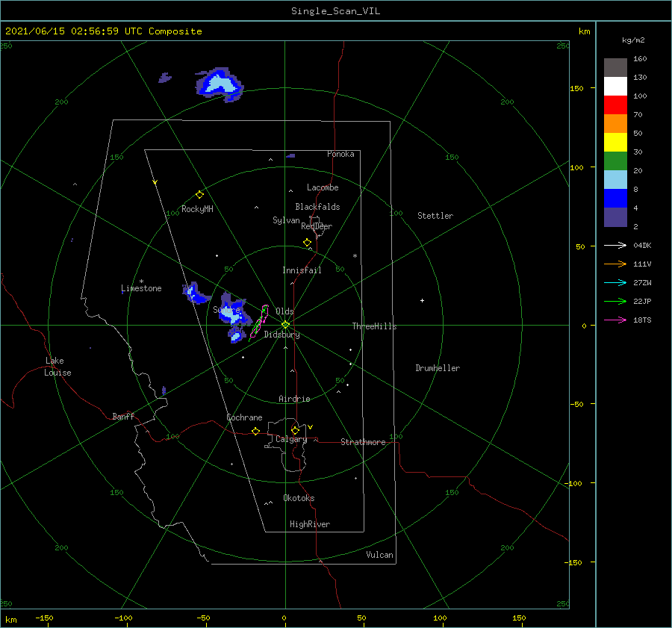Click the blue 8 legend swatch

pyautogui.click(x=615, y=198)
